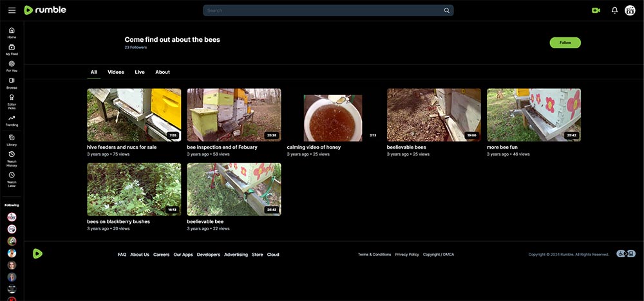Open About Us footer link
This screenshot has height=301, width=644.
[x=140, y=255]
